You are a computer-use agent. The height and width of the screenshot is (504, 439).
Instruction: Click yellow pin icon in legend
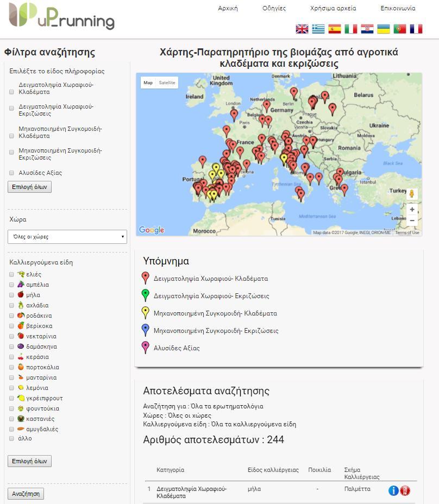[146, 313]
